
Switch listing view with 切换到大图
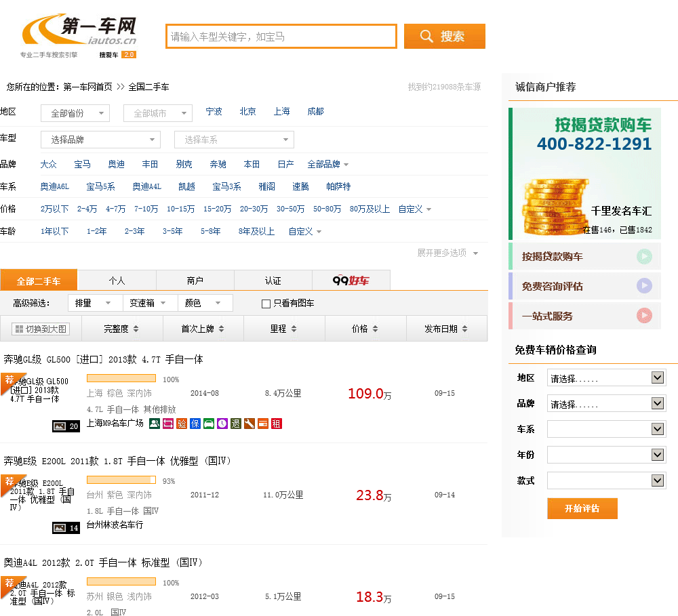pyautogui.click(x=41, y=329)
